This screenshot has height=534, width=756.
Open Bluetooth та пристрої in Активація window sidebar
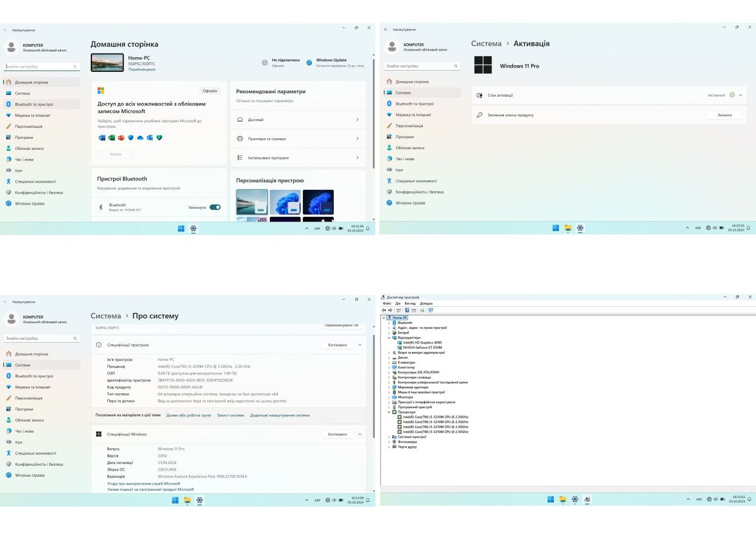point(422,104)
